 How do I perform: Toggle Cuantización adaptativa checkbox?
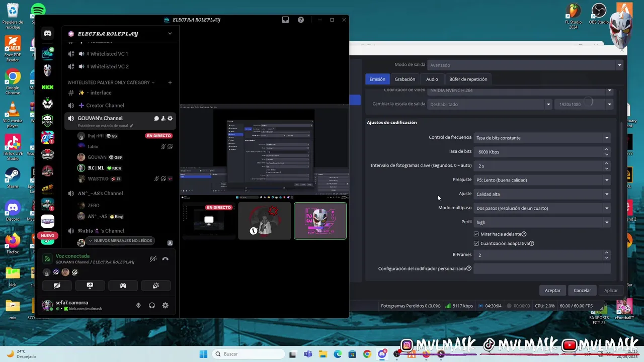476,243
